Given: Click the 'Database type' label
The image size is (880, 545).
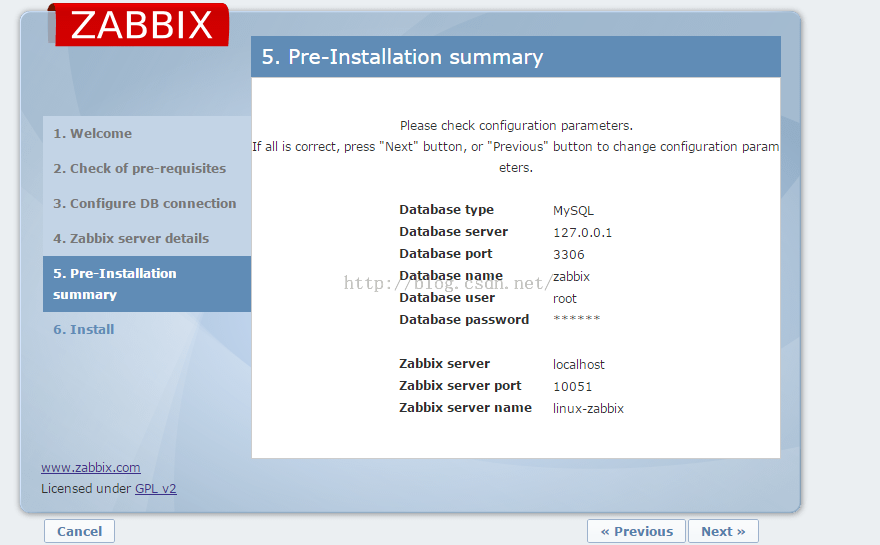Looking at the screenshot, I should point(447,210).
